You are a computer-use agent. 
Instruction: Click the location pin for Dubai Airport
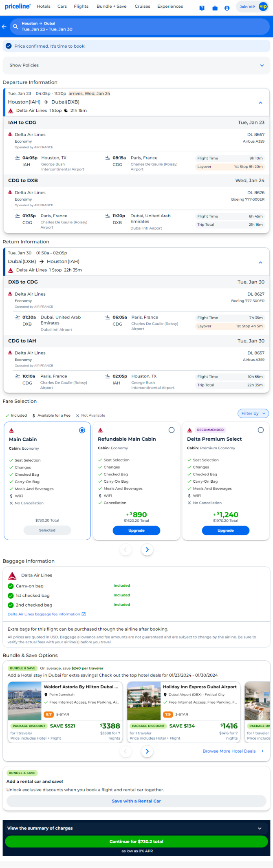tap(165, 694)
